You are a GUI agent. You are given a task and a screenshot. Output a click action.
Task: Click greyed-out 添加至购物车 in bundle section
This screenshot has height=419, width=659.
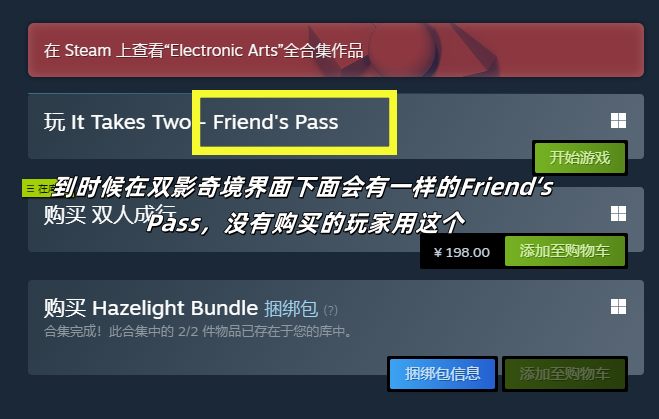pyautogui.click(x=564, y=374)
